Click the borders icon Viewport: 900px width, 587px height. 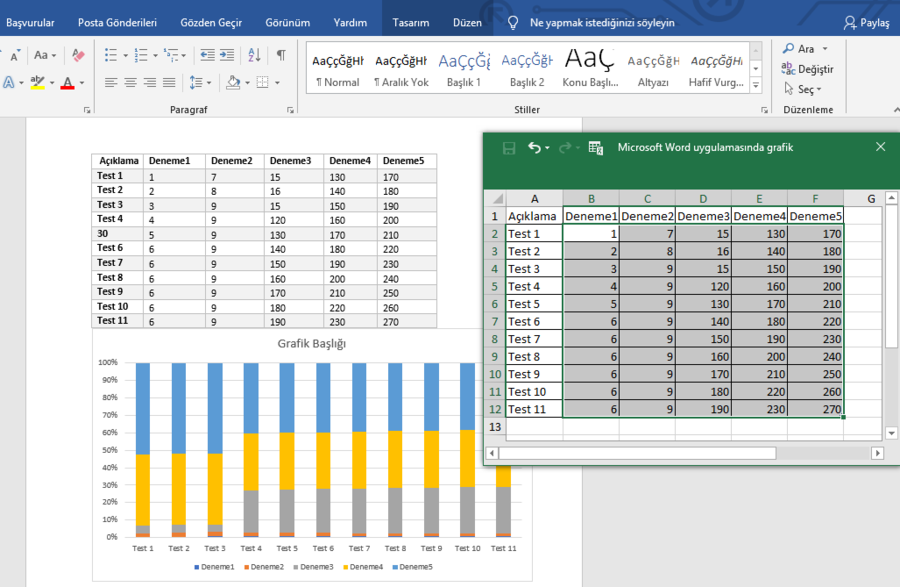262,83
